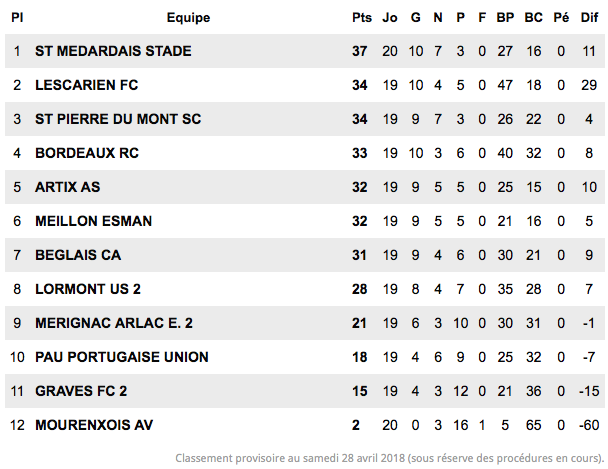This screenshot has height=469, width=608.
Task: Click the Pts column header
Action: coord(362,18)
